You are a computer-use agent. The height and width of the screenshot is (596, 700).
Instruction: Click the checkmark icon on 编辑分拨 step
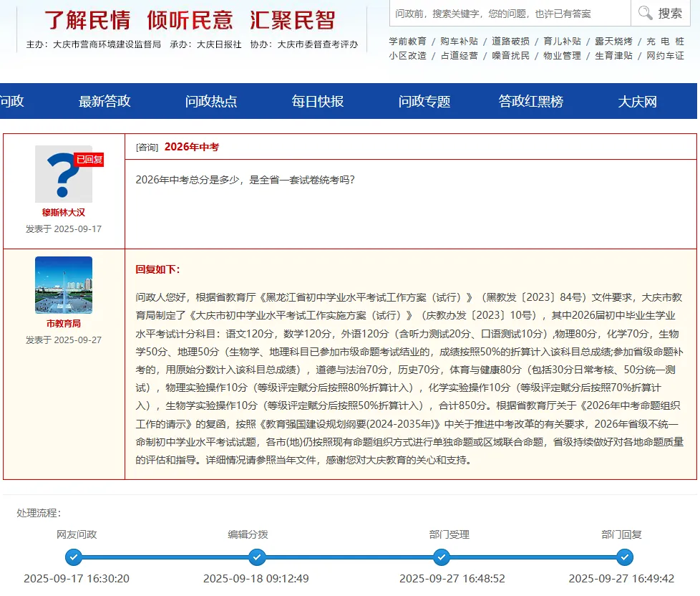coord(256,557)
